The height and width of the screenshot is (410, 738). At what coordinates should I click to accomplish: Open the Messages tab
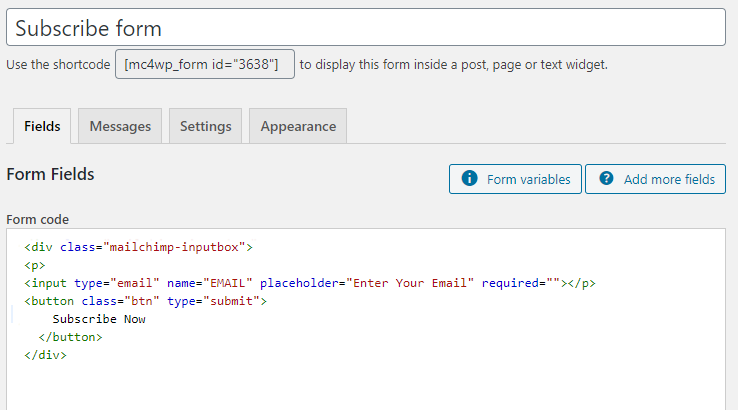(120, 127)
